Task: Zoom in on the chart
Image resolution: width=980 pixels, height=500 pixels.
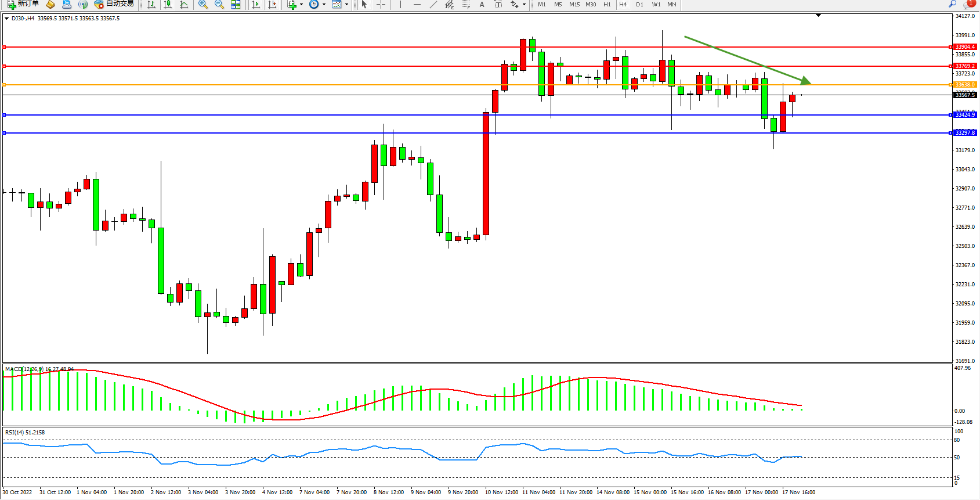Action: 203,5
